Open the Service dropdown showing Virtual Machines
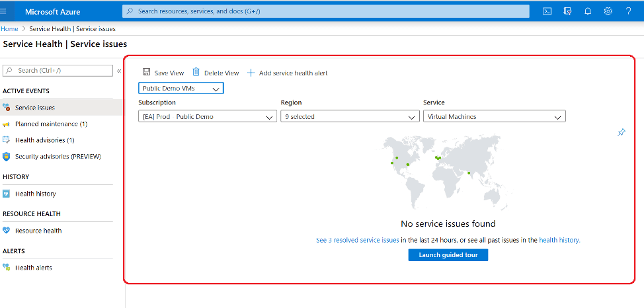The width and height of the screenshot is (644, 308). tap(495, 116)
